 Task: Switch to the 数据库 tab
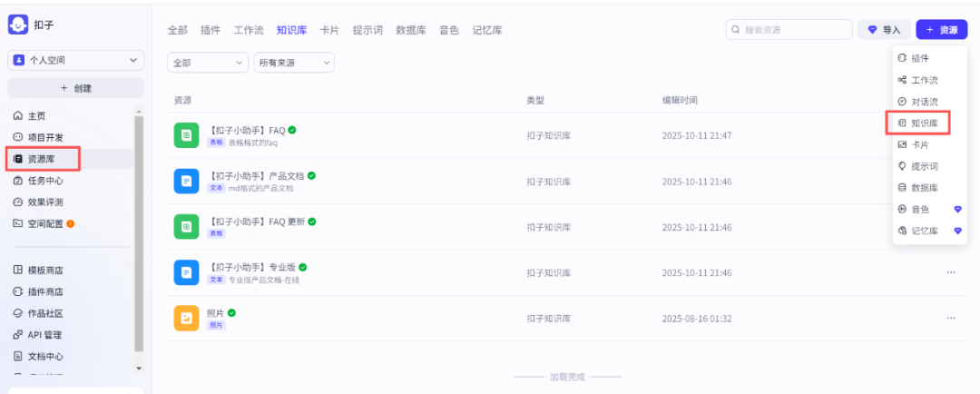(x=411, y=30)
